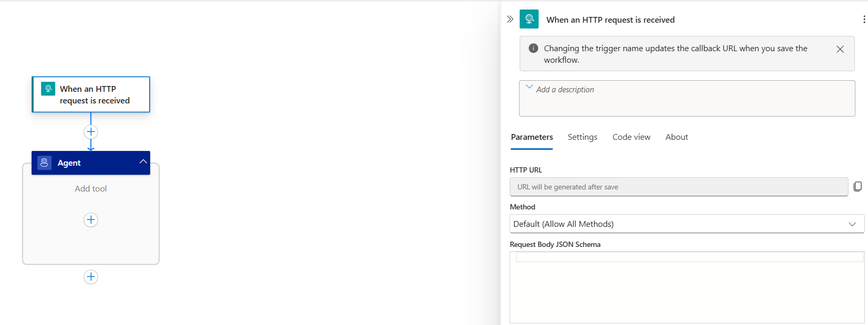Click the Add tool plus icon inside Agent
The height and width of the screenshot is (325, 868).
(x=91, y=220)
